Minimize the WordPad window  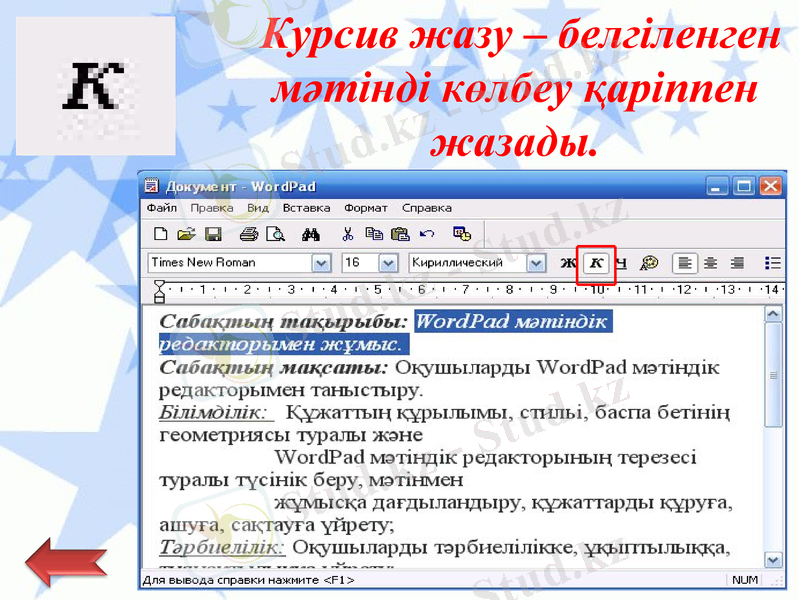click(x=716, y=186)
